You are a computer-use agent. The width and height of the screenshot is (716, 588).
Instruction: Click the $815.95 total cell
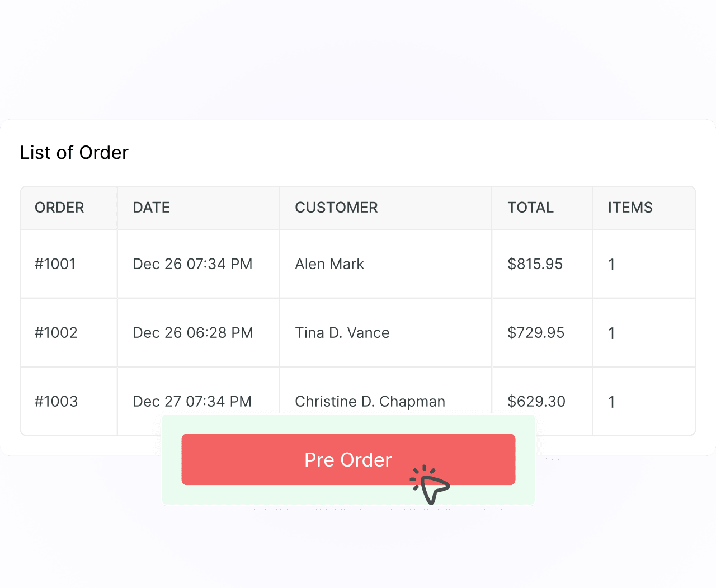click(x=535, y=264)
